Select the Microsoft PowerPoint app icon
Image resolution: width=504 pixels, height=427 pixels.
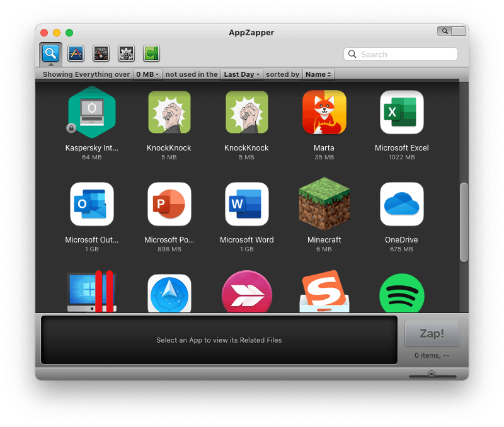point(169,204)
